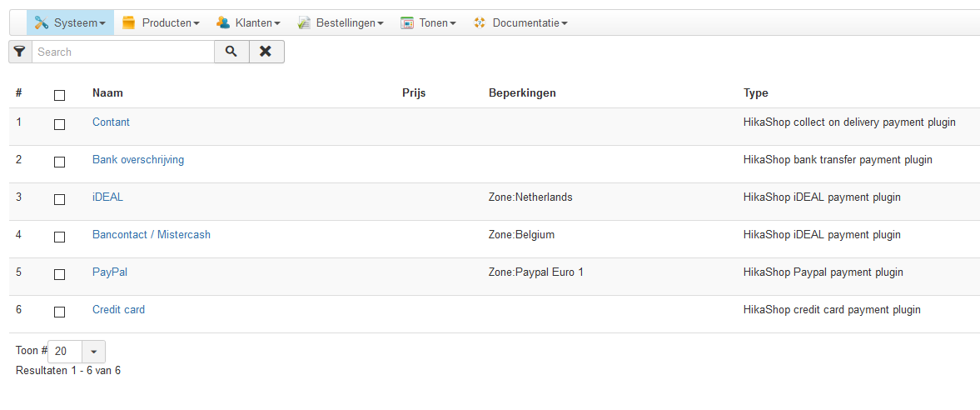
Task: Click the filter funnel icon
Action: (20, 52)
